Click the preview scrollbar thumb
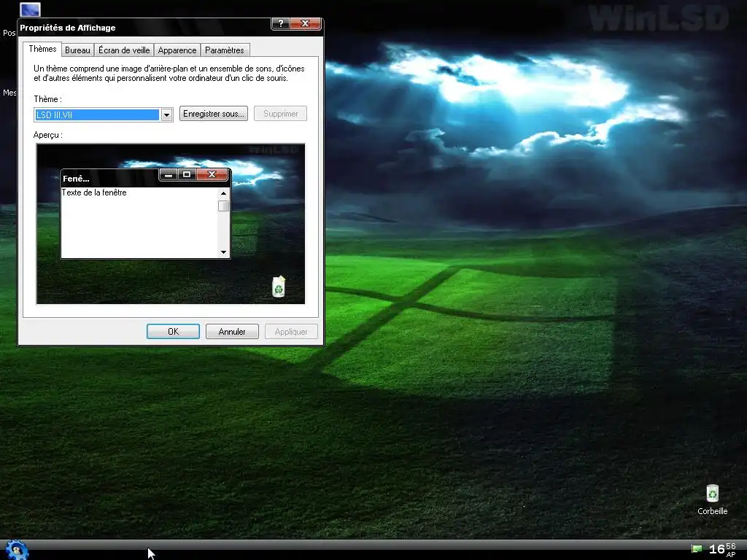Image resolution: width=747 pixels, height=560 pixels. point(223,206)
